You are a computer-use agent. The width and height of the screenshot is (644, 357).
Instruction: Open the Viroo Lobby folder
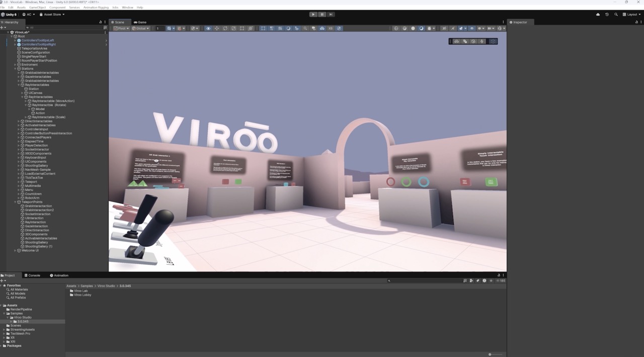[80, 295]
